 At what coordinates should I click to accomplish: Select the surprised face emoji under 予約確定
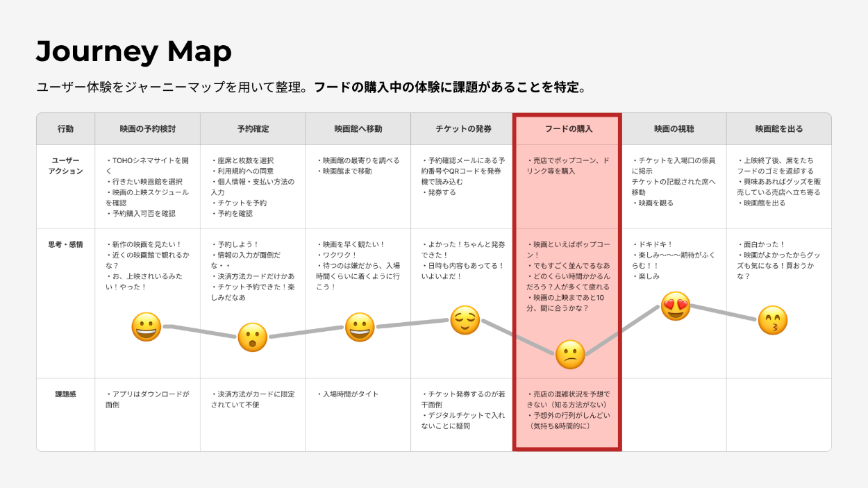(x=252, y=337)
